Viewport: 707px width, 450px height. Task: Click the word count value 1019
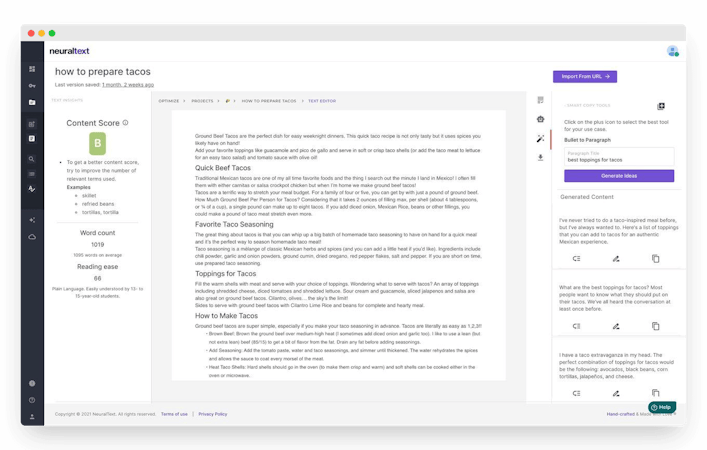(97, 244)
